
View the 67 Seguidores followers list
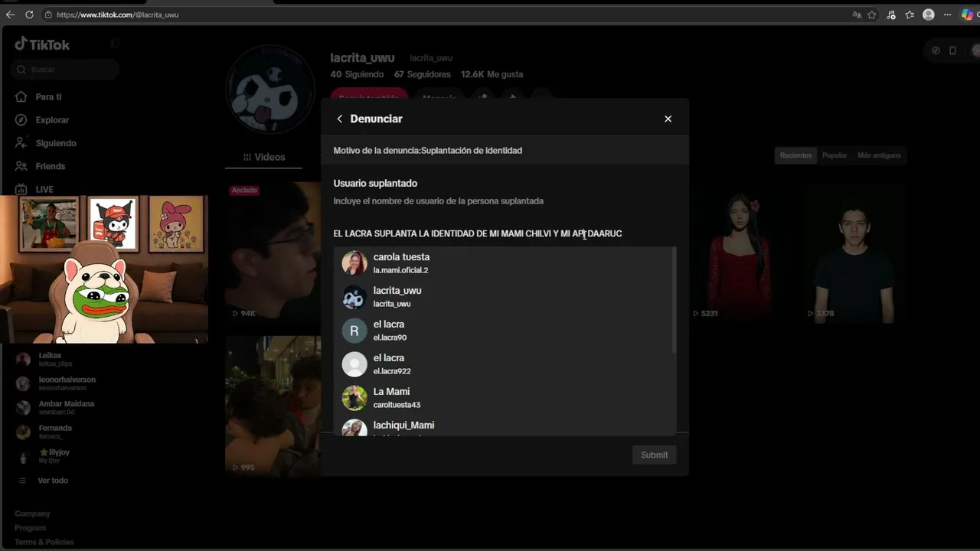423,74
